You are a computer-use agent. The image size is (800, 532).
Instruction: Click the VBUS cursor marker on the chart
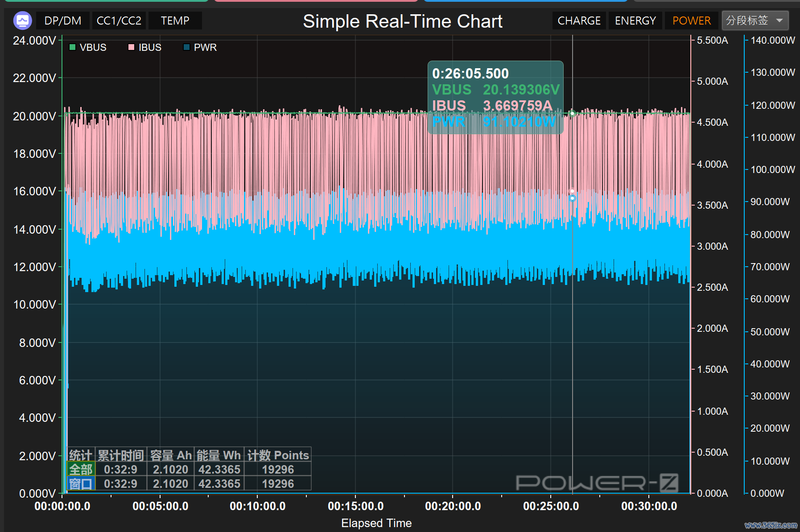(573, 113)
